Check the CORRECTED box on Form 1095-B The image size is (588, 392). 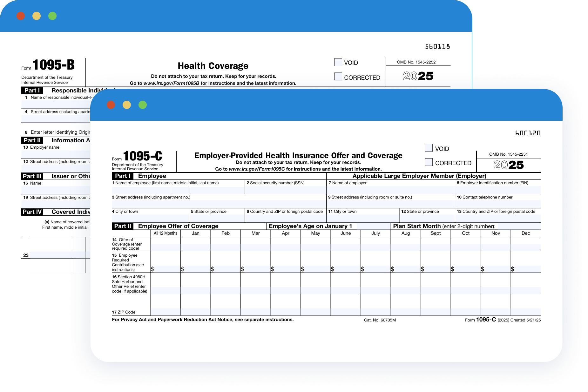(338, 76)
